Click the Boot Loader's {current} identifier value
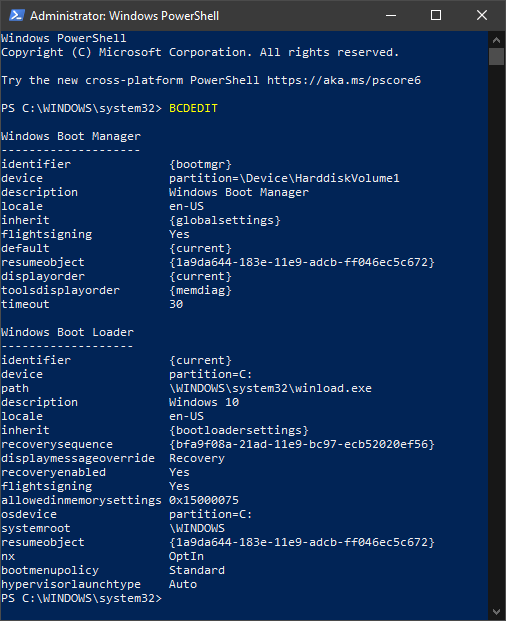Screen dimensions: 506x621 tap(200, 360)
